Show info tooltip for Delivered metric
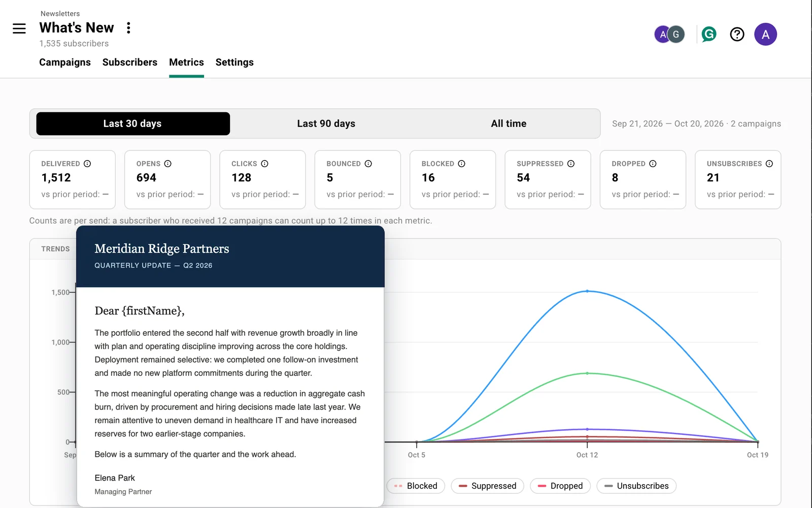812x508 pixels. [x=87, y=164]
